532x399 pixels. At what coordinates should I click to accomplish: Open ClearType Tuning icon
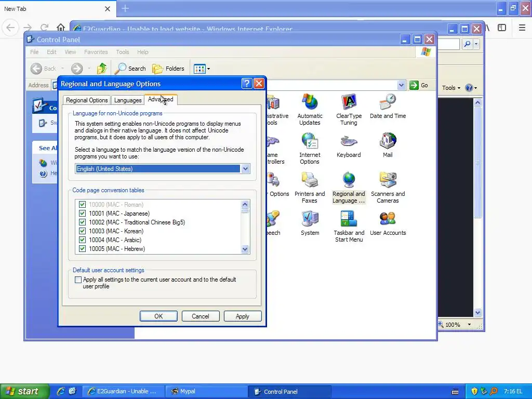pyautogui.click(x=349, y=109)
